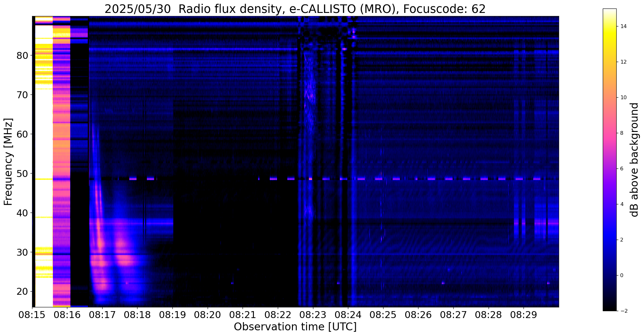Viewport: 644px width, 336px height.
Task: Click the 08:22 time tick label
Action: coord(278,315)
